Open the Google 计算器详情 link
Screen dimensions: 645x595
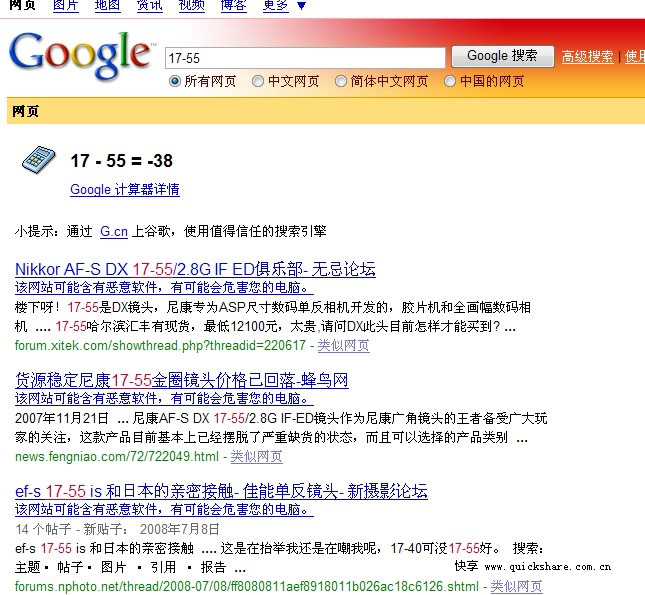click(125, 189)
